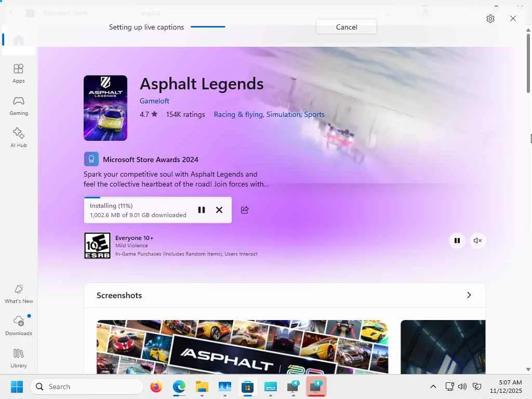Open the Simulation category link
The width and height of the screenshot is (532, 399).
(x=283, y=114)
